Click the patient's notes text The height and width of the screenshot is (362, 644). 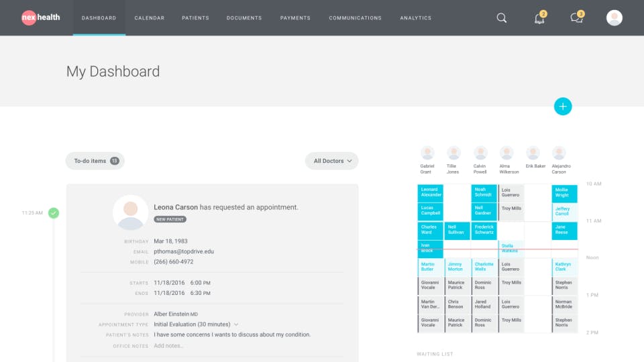pos(232,335)
